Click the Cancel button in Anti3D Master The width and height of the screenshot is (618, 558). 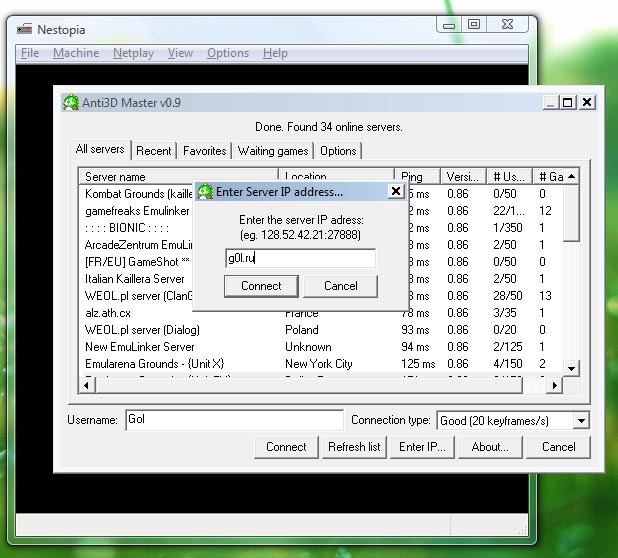558,447
